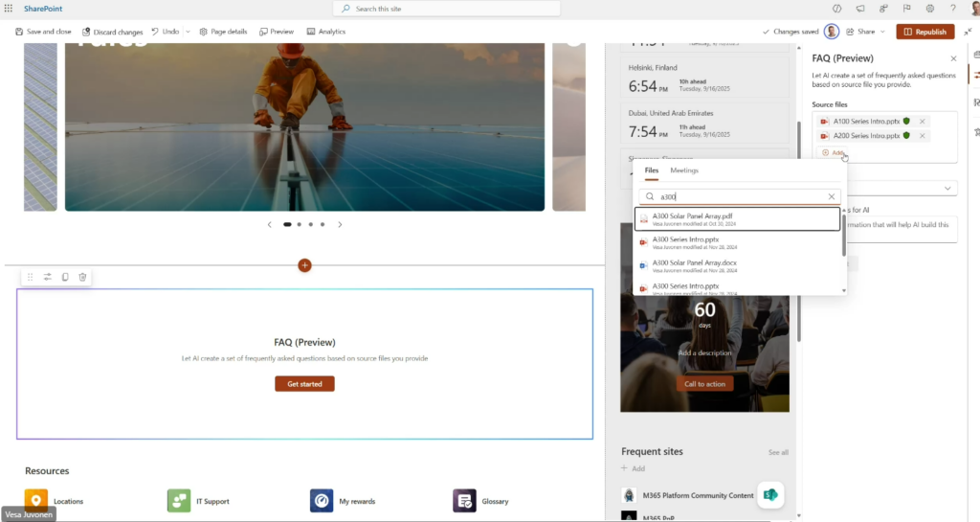
Task: Open Analytics in the command bar
Action: pyautogui.click(x=326, y=32)
